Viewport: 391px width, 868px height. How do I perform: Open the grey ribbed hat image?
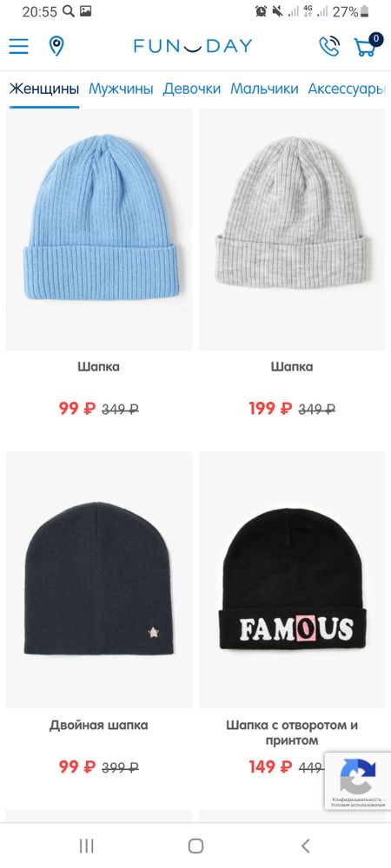click(292, 230)
